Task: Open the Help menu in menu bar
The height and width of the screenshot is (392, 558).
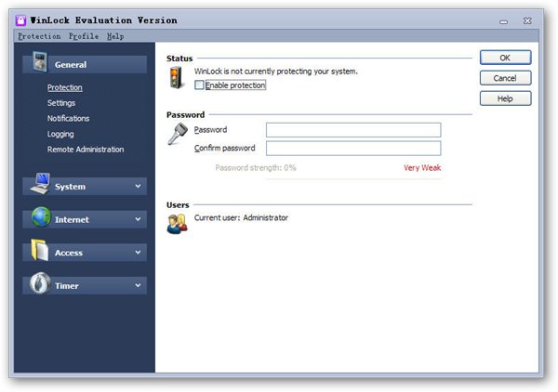Action: [115, 36]
